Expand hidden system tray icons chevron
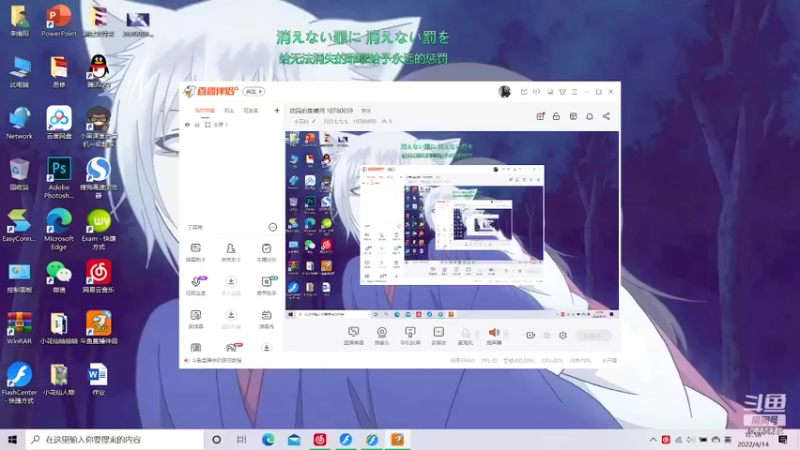The image size is (800, 450). [x=653, y=439]
